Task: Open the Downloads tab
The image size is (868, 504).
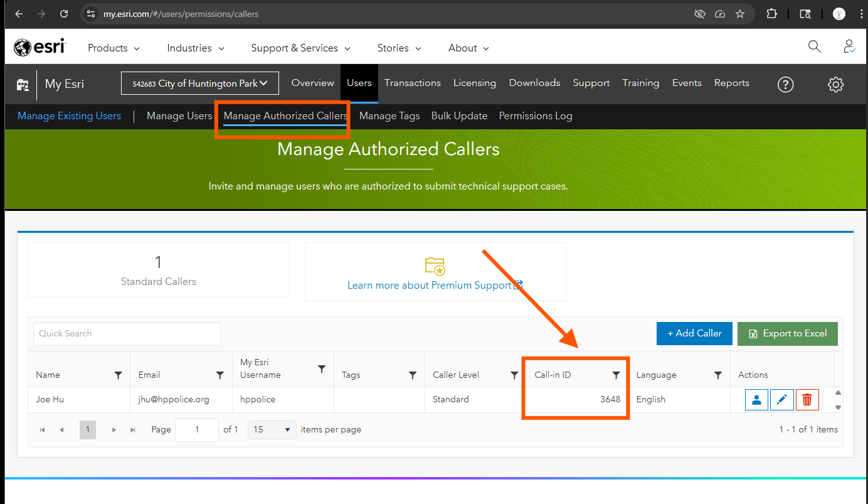Action: point(535,83)
